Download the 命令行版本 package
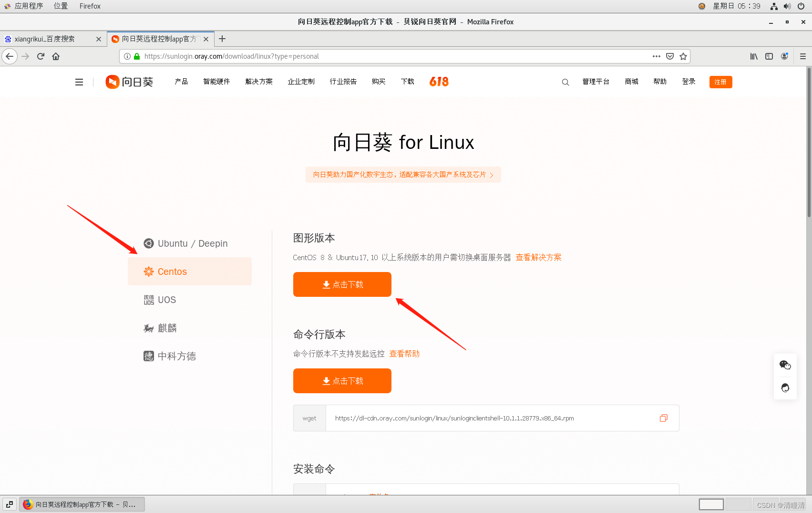 pos(342,381)
